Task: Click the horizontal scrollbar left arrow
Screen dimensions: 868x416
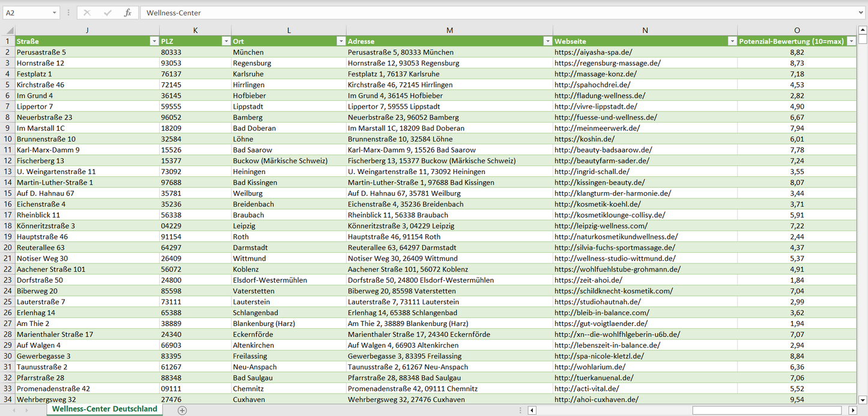Action: (x=532, y=411)
